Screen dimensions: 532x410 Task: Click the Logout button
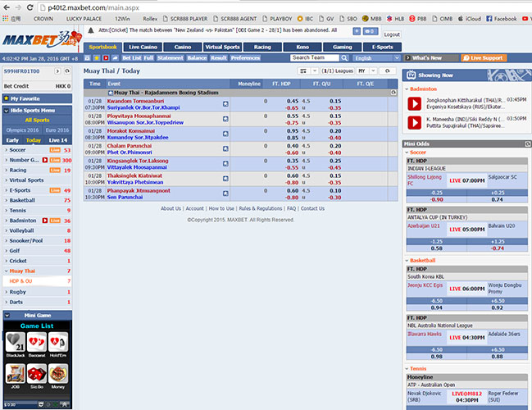pos(392,34)
